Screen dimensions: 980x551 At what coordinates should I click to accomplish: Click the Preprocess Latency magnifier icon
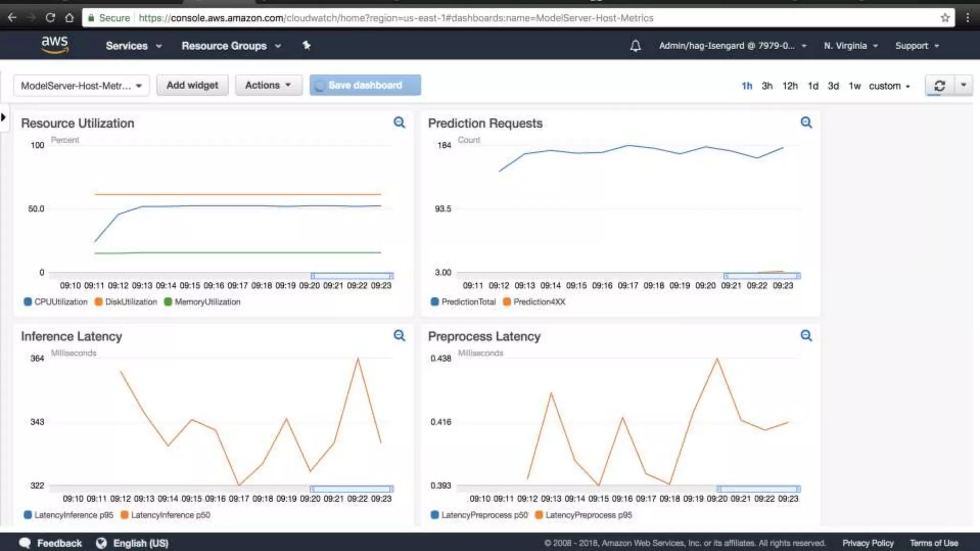click(x=806, y=335)
